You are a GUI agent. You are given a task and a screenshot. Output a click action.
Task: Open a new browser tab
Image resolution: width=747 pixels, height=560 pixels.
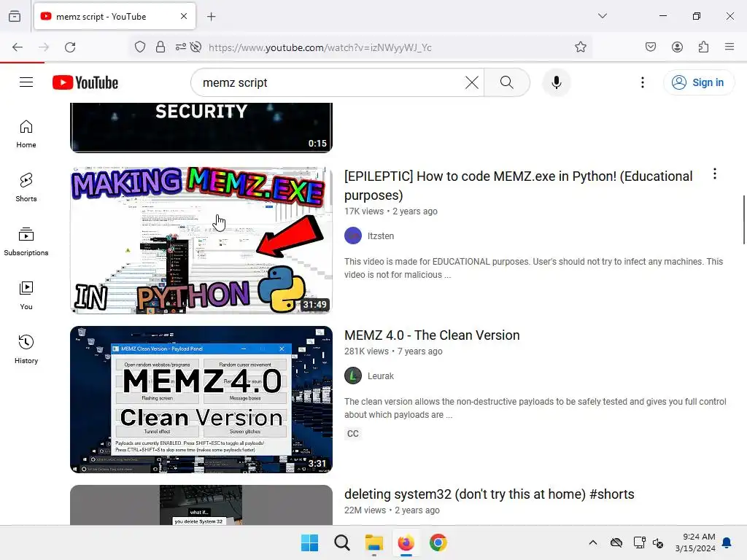(212, 17)
